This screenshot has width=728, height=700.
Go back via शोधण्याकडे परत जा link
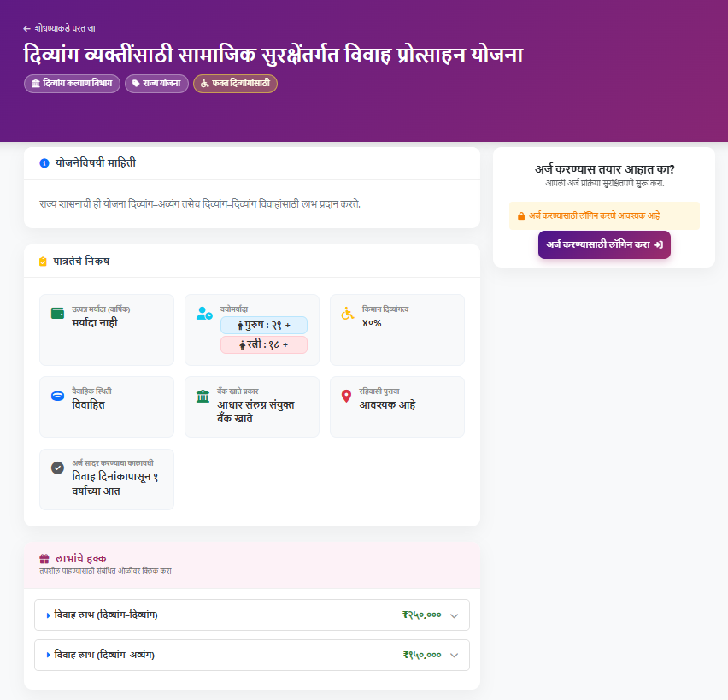pos(65,28)
